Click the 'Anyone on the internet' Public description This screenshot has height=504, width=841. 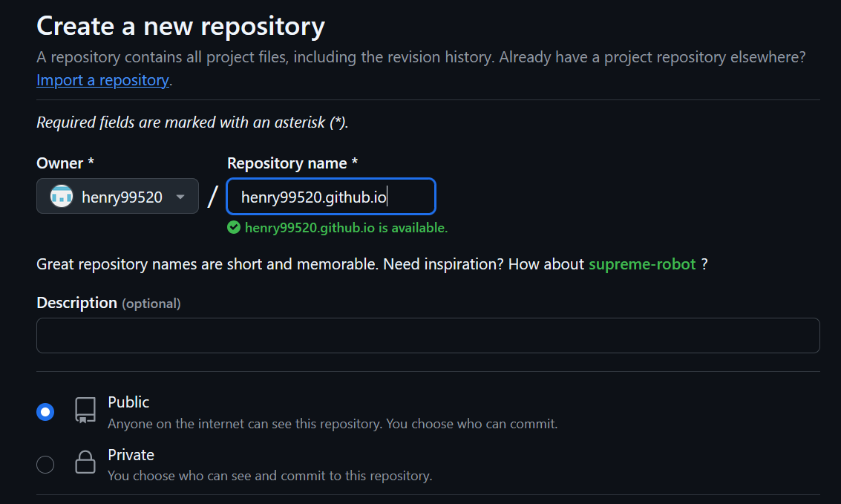tap(332, 424)
